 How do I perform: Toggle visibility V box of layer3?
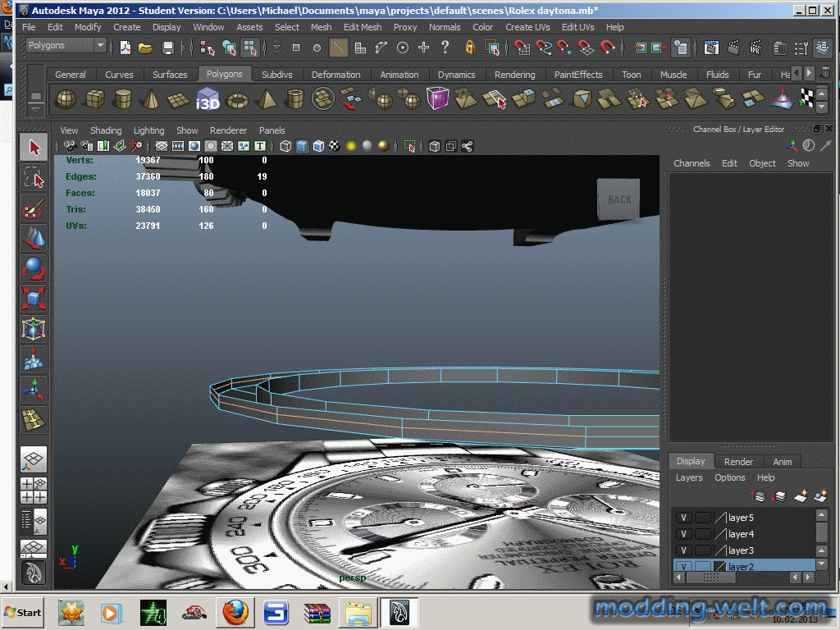pos(684,550)
